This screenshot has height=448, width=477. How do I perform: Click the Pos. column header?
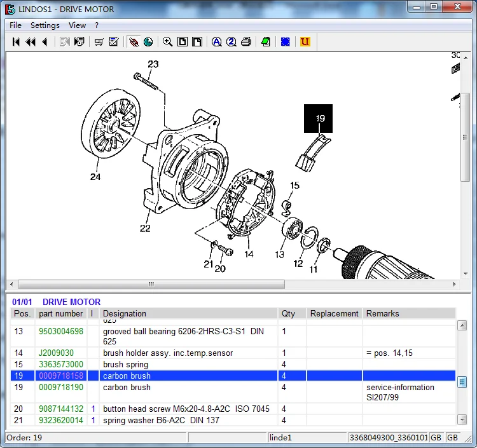pyautogui.click(x=22, y=313)
